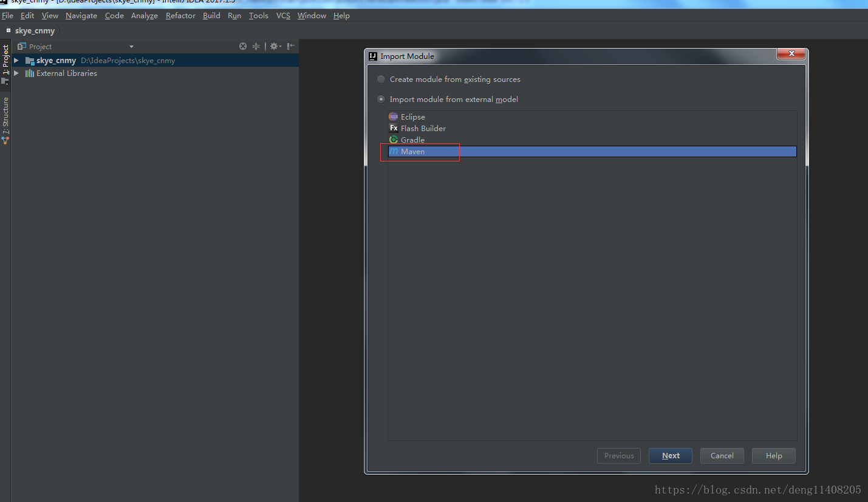Hide the Project tool window
The image size is (868, 502).
tap(291, 46)
